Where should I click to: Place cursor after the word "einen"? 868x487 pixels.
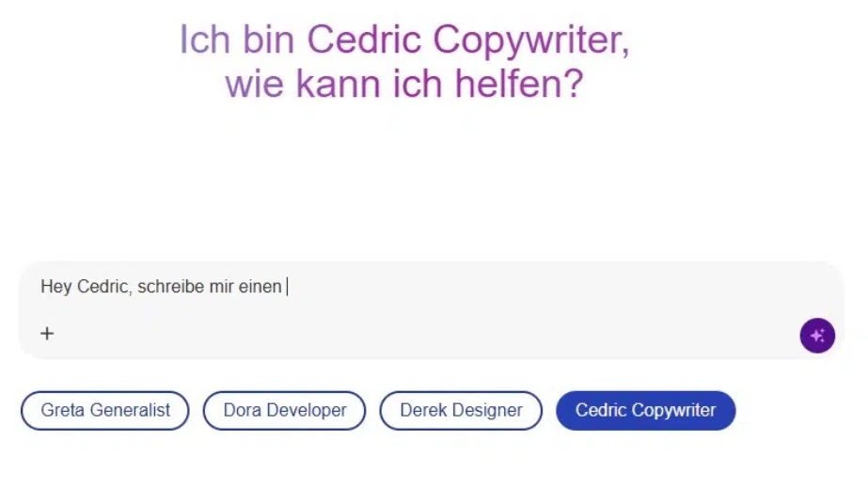(x=285, y=287)
